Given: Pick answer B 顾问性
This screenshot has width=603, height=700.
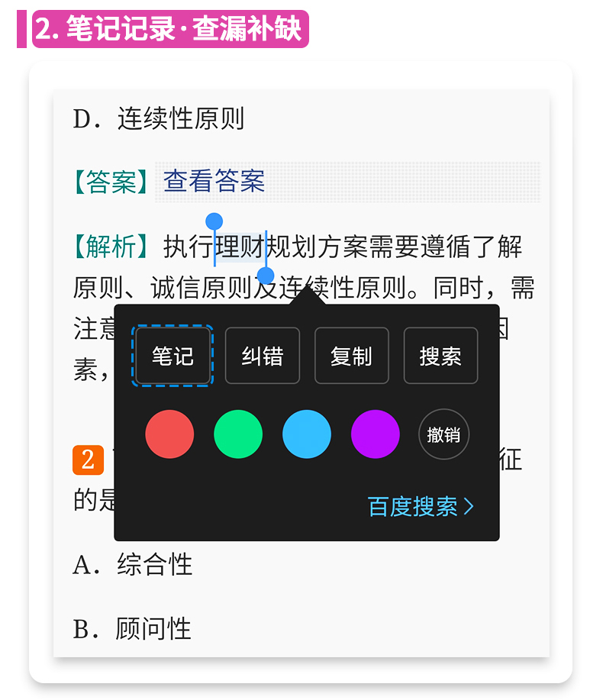Looking at the screenshot, I should pos(133,629).
